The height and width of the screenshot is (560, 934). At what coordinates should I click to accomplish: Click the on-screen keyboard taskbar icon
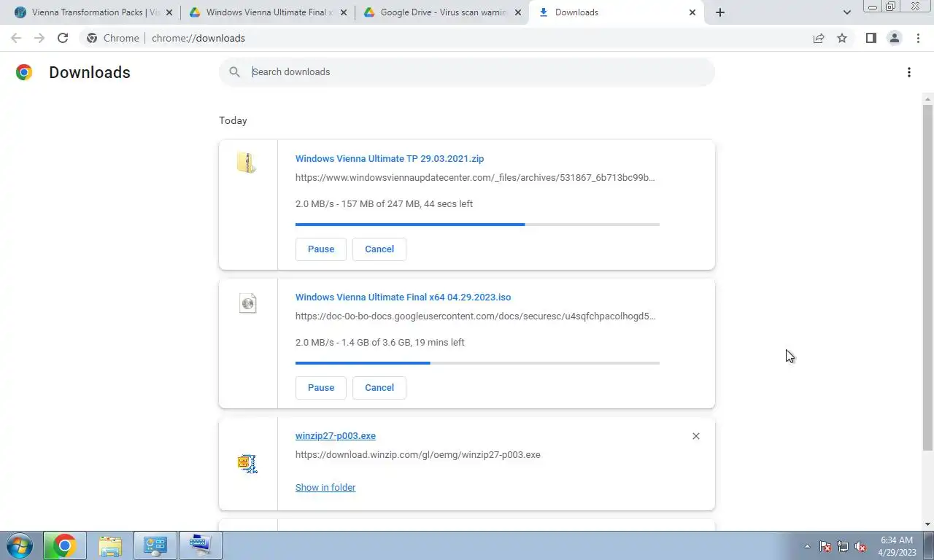(200, 545)
